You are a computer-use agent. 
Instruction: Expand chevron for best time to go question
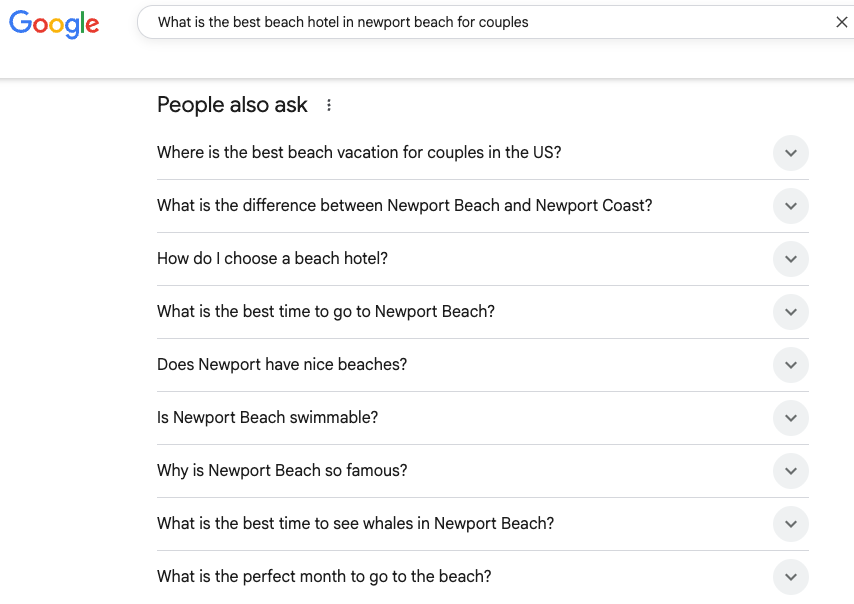791,312
